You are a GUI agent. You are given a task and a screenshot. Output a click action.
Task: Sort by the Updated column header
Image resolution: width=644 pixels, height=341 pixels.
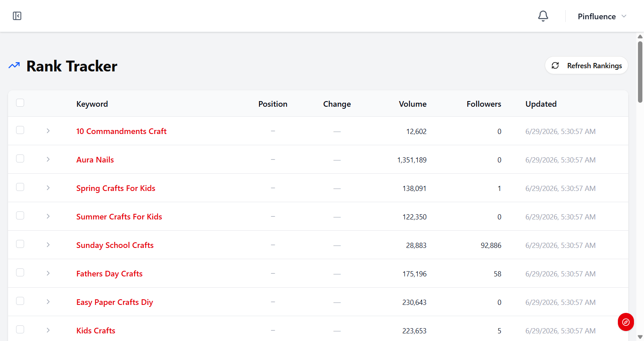(x=541, y=104)
